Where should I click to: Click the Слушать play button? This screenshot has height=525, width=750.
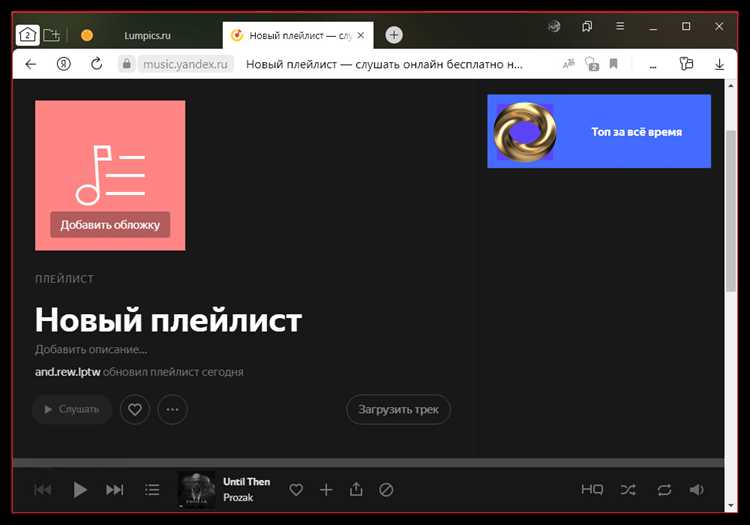(72, 409)
